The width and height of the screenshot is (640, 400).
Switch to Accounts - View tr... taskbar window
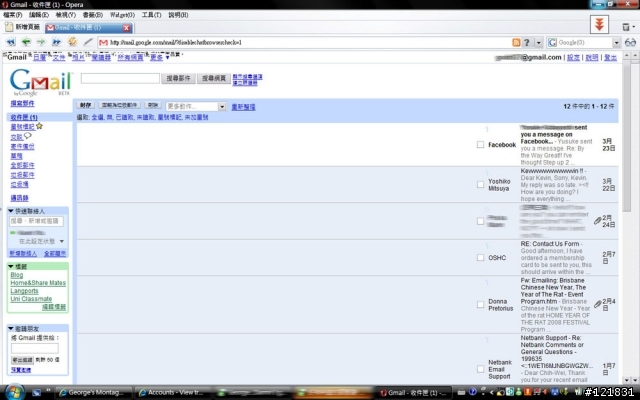pos(173,392)
